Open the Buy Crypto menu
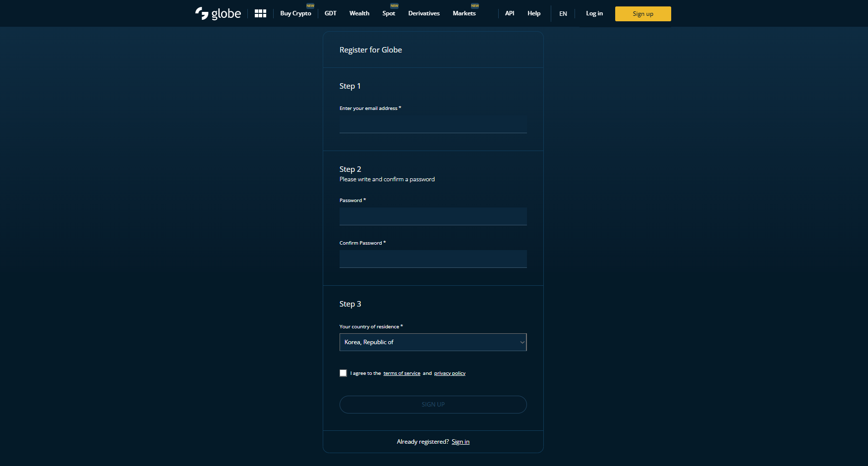 pyautogui.click(x=295, y=13)
